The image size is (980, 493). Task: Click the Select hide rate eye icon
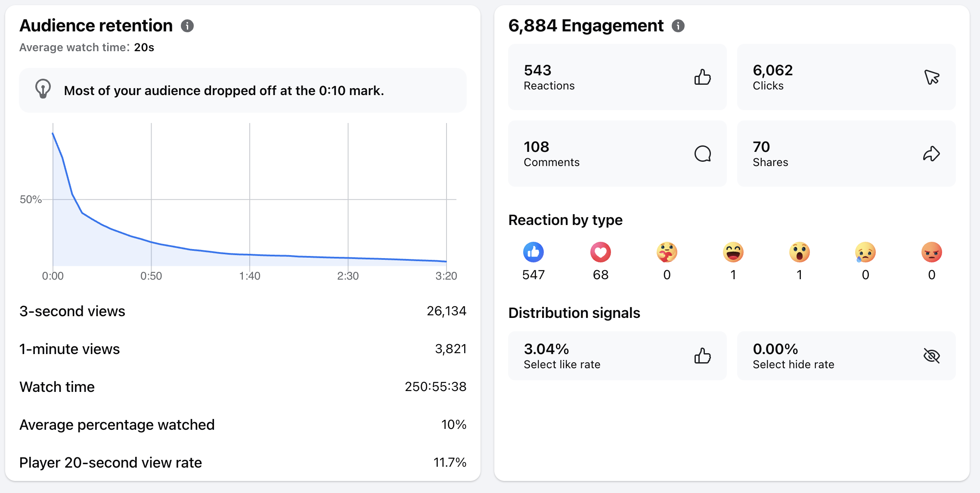coord(932,356)
